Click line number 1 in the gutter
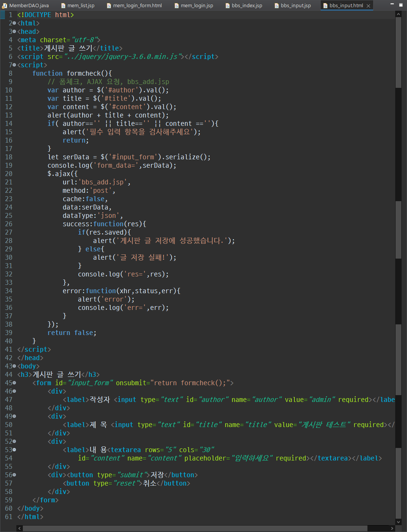The height and width of the screenshot is (532, 407). [11, 15]
